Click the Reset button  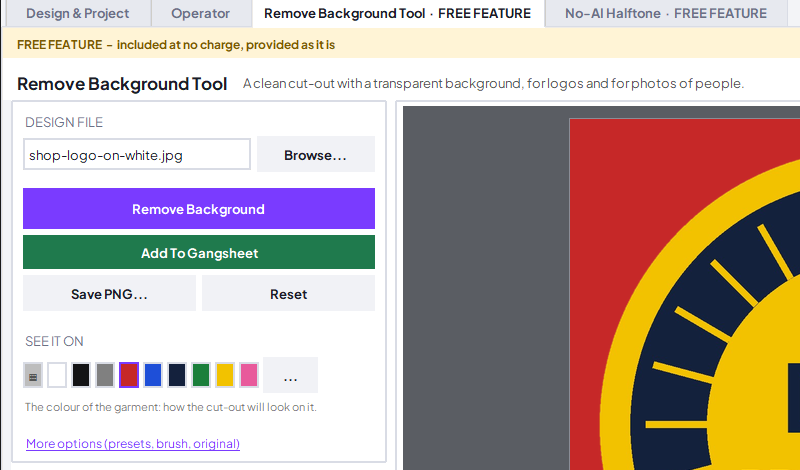point(289,293)
